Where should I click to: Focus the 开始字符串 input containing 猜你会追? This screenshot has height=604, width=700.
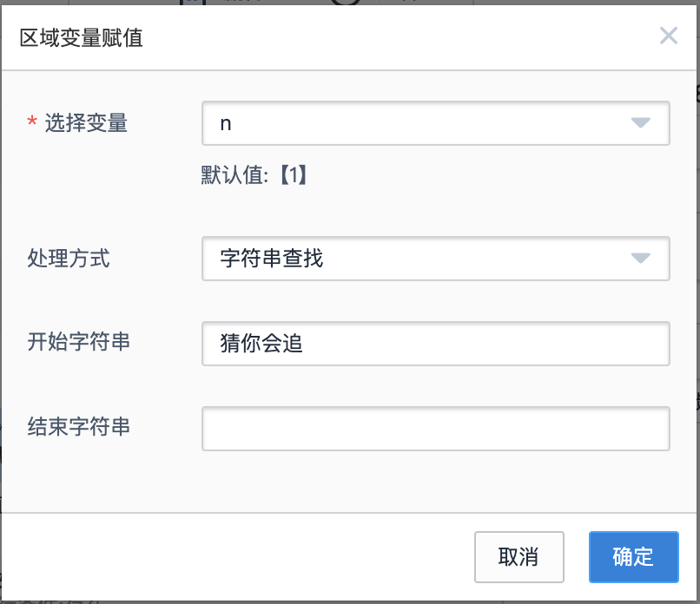click(x=436, y=344)
